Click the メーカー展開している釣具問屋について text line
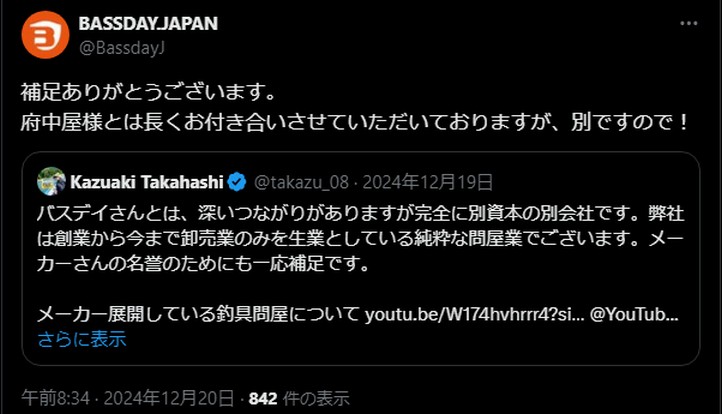The height and width of the screenshot is (414, 722). click(x=198, y=315)
